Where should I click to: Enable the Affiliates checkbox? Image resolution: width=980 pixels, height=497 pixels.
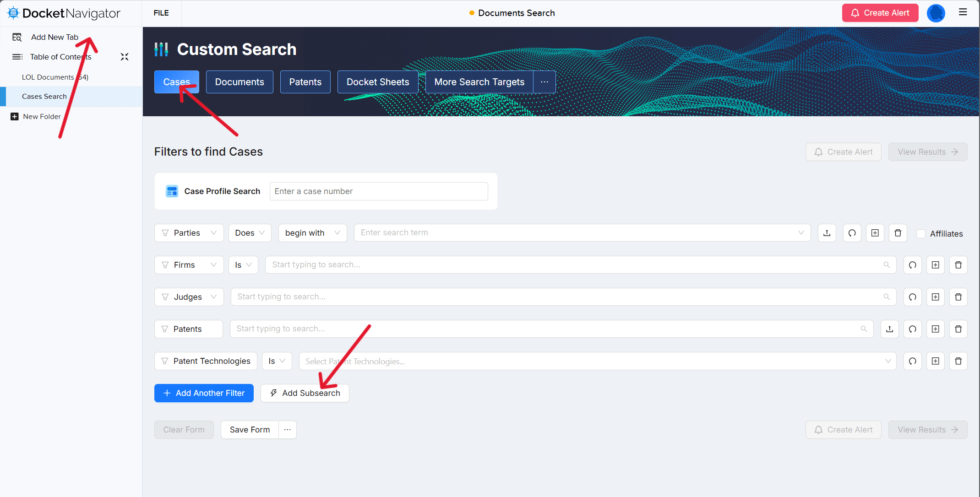[920, 233]
